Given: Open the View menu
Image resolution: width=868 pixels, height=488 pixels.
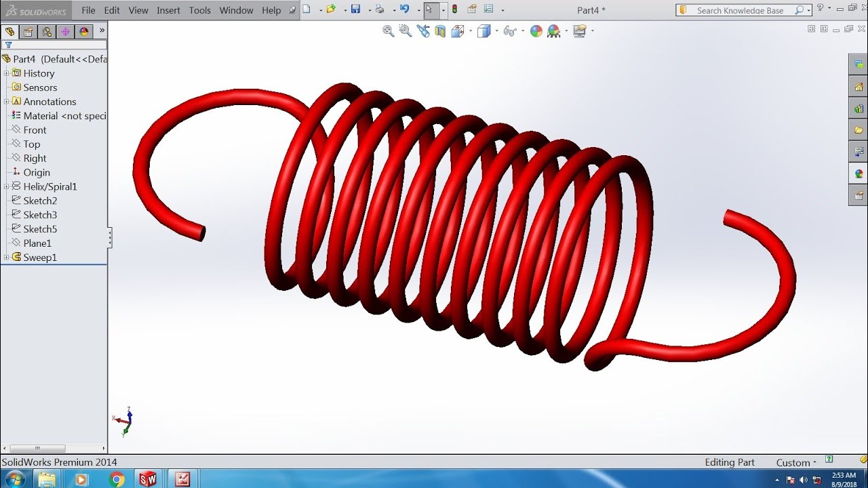Looking at the screenshot, I should coord(138,10).
